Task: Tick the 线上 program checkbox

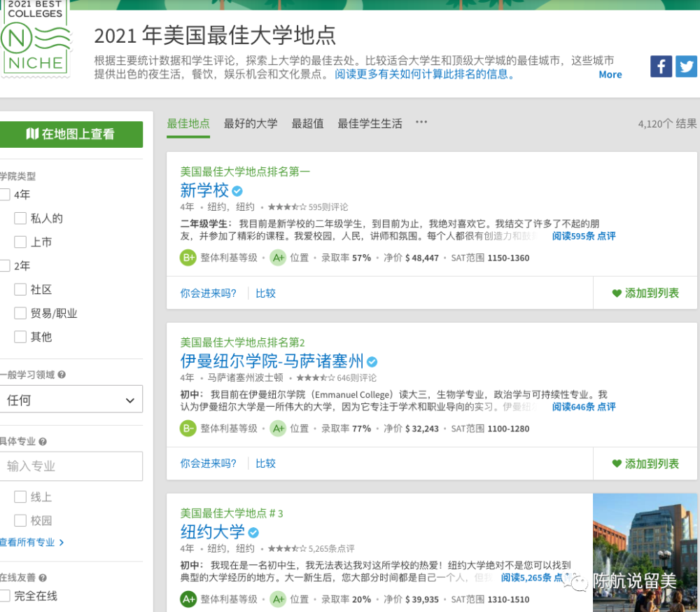Action: [x=20, y=497]
